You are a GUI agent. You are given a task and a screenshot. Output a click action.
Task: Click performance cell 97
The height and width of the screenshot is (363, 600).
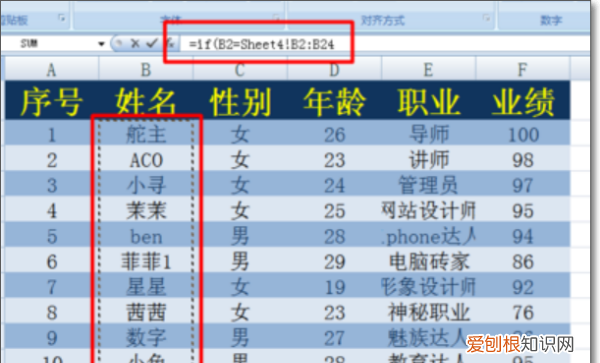click(523, 185)
